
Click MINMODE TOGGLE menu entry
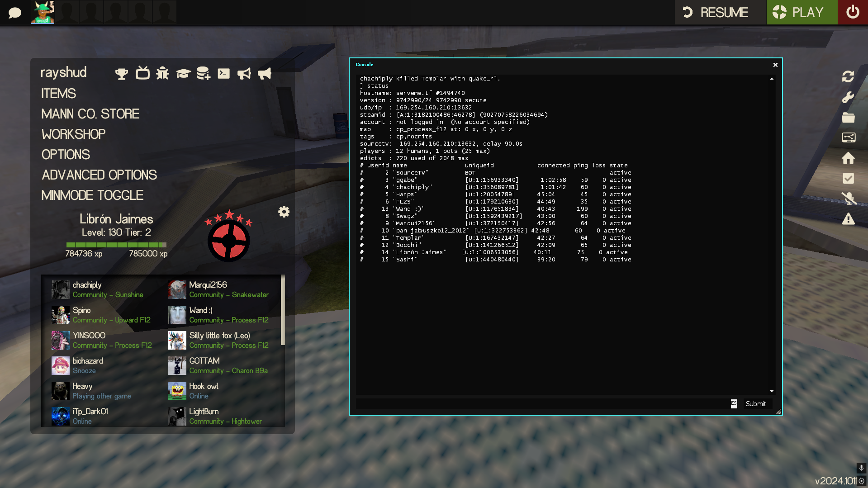click(x=92, y=195)
